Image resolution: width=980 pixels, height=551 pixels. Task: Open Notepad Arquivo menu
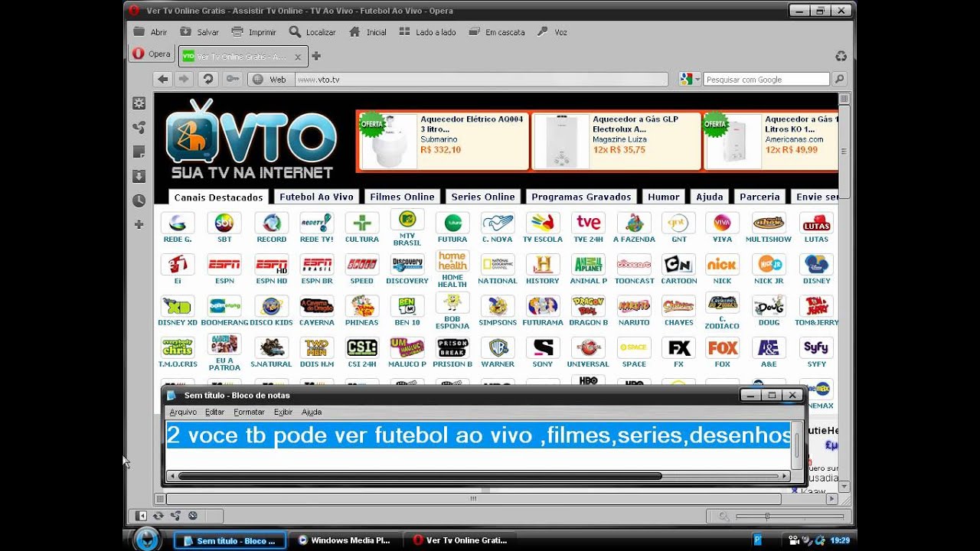183,412
